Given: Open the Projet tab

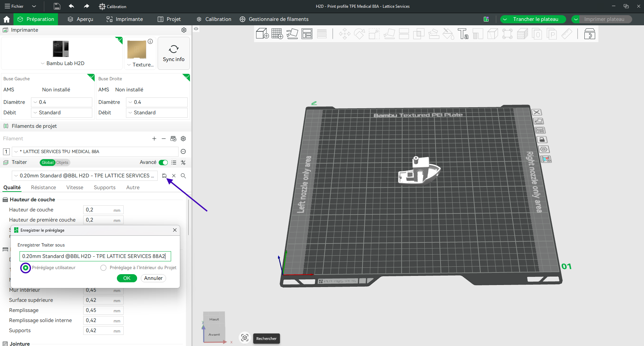Looking at the screenshot, I should (x=169, y=19).
